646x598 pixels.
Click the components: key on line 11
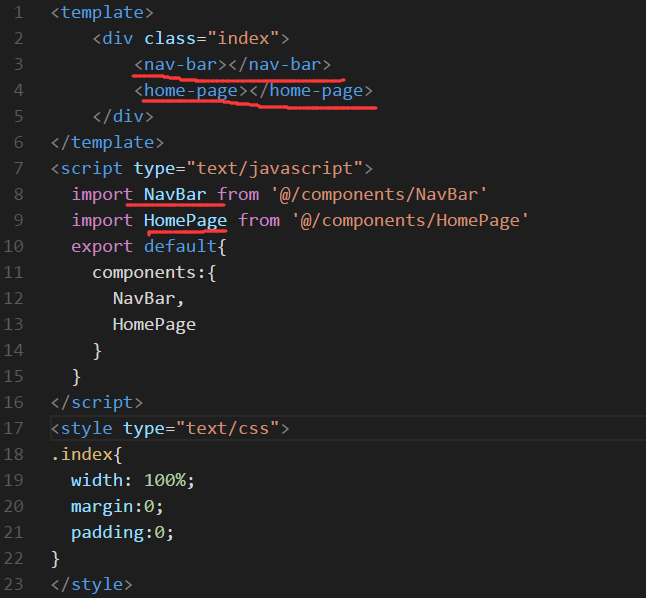[148, 272]
